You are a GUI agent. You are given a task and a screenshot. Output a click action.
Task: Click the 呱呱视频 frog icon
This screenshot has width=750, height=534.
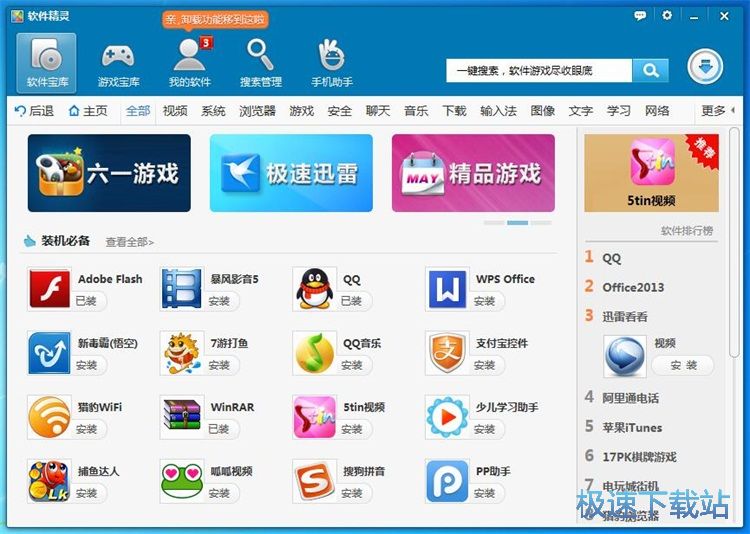tap(182, 481)
